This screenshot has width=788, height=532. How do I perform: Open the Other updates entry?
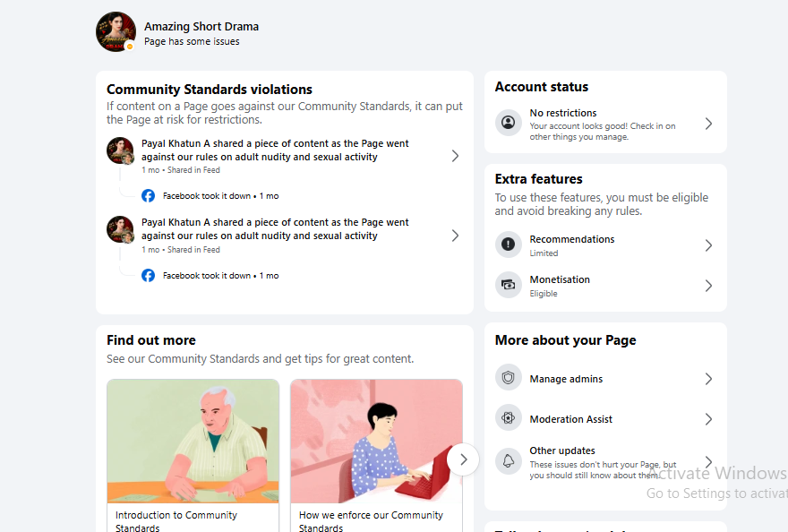[x=605, y=462]
